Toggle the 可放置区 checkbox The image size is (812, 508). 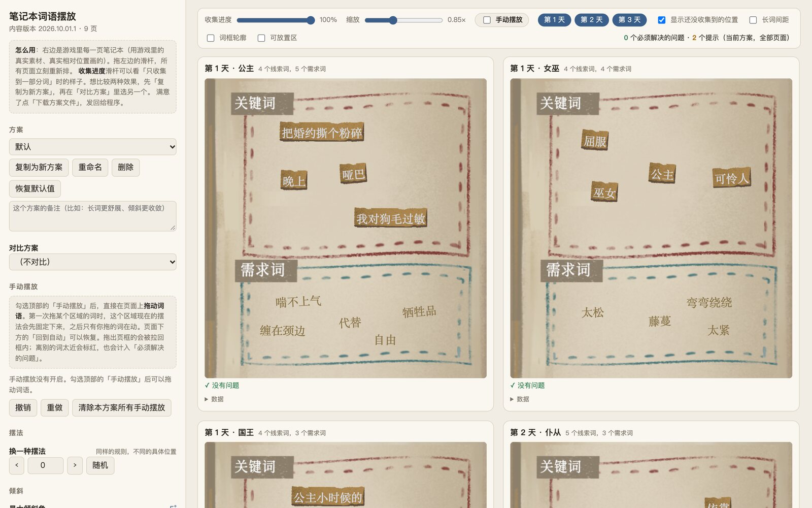(261, 38)
